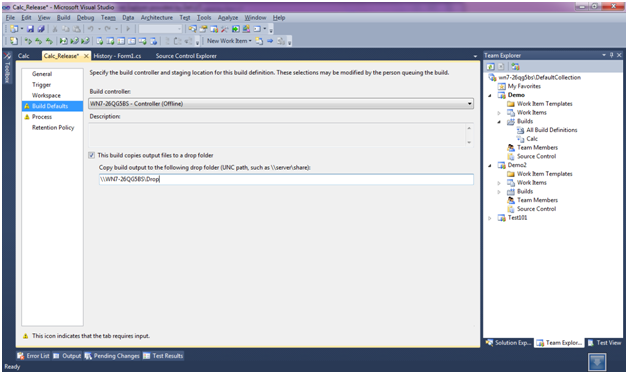Open the Toolbox wrench toolbar icon
This screenshot has height=374, width=628.
(225, 29)
